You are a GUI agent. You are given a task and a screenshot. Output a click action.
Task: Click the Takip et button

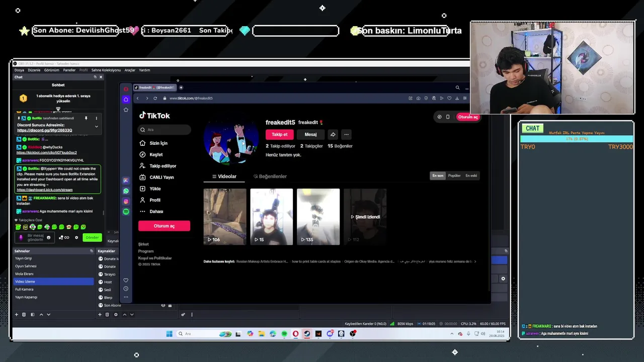(279, 134)
